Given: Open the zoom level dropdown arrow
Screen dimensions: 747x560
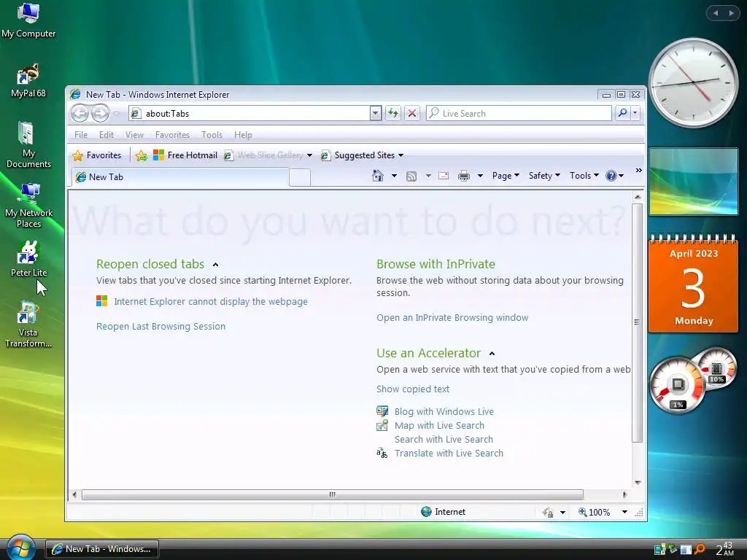Looking at the screenshot, I should click(624, 512).
